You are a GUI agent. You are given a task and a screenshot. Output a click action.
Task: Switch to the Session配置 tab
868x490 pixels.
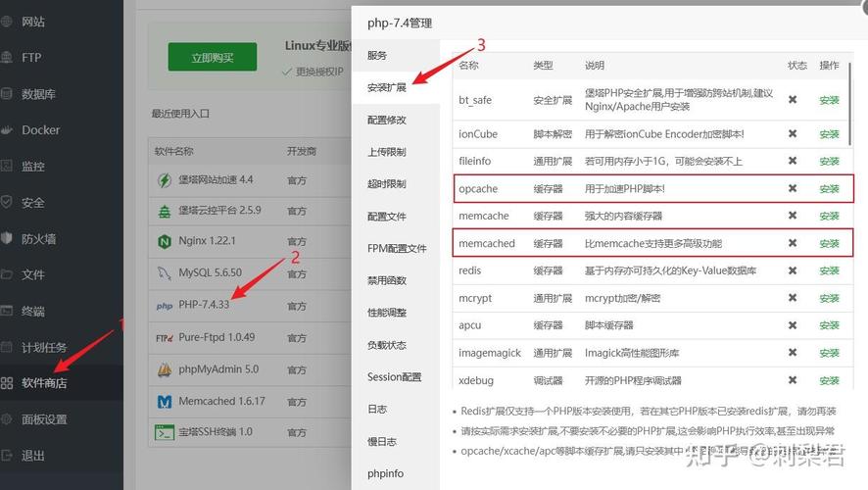coord(394,377)
